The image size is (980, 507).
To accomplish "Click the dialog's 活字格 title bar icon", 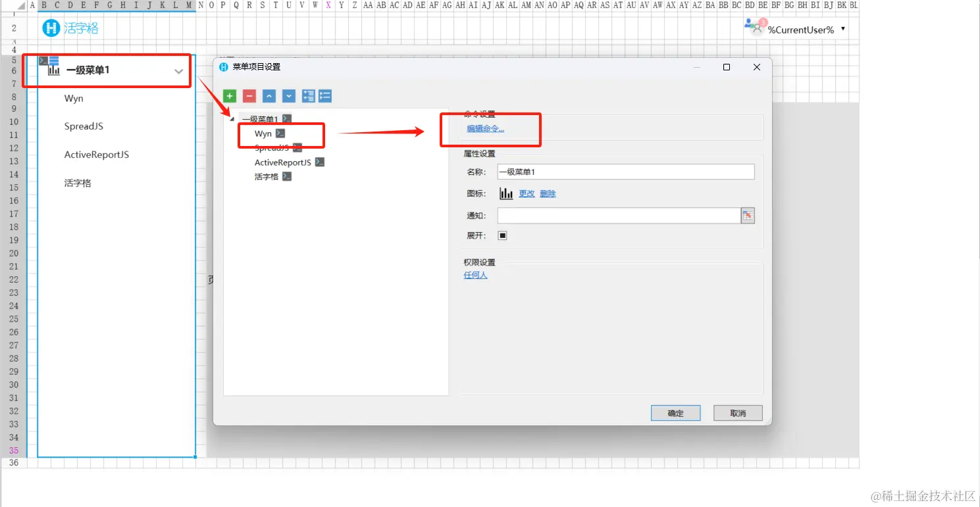I will 223,67.
